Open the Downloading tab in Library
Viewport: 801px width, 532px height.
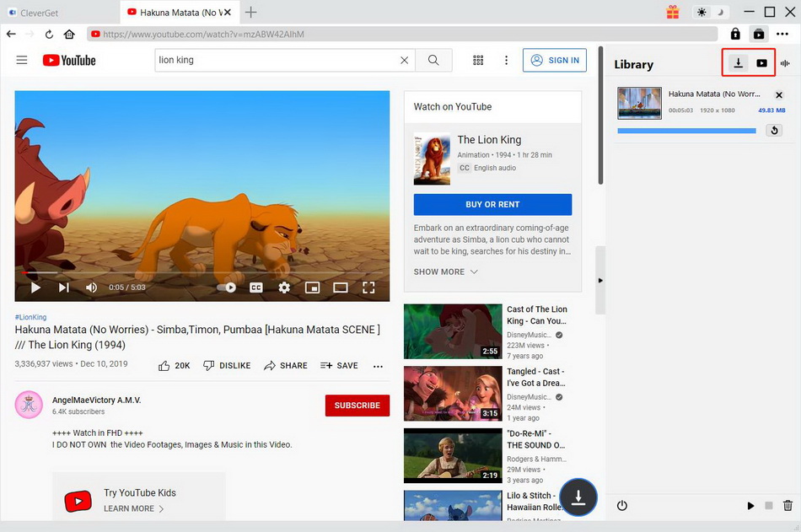click(738, 63)
